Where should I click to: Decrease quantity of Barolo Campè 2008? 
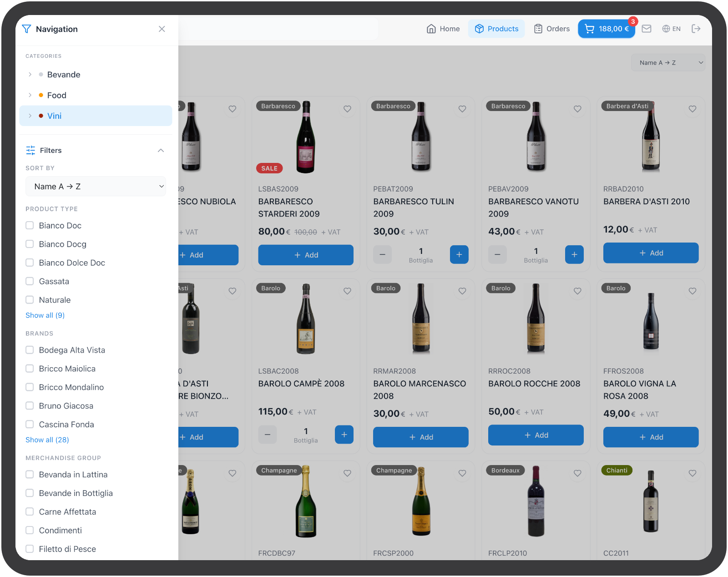pos(268,435)
